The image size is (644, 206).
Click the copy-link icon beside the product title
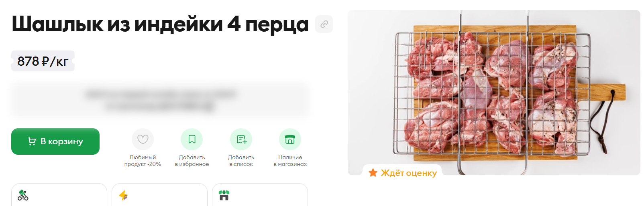pos(324,24)
